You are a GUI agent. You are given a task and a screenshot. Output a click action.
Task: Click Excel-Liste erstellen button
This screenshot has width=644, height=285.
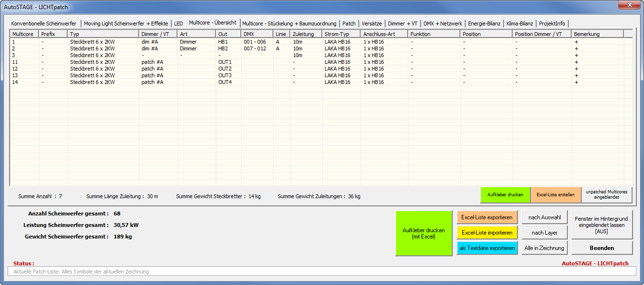[555, 195]
